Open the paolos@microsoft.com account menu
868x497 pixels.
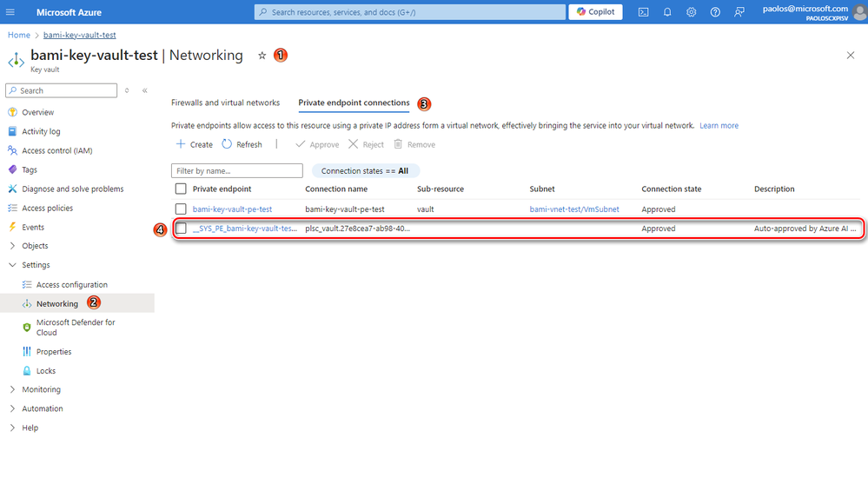(812, 12)
